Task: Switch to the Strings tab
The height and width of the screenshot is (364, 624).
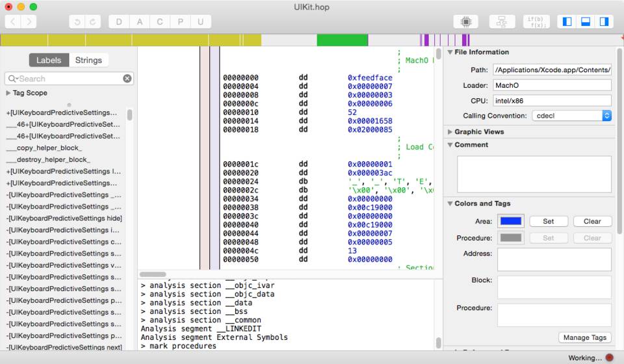Action: (x=88, y=60)
